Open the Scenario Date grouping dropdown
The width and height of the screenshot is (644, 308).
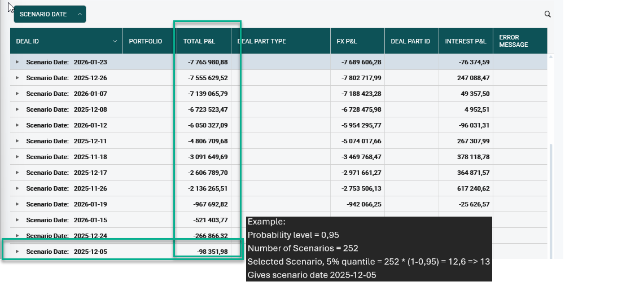tap(50, 14)
